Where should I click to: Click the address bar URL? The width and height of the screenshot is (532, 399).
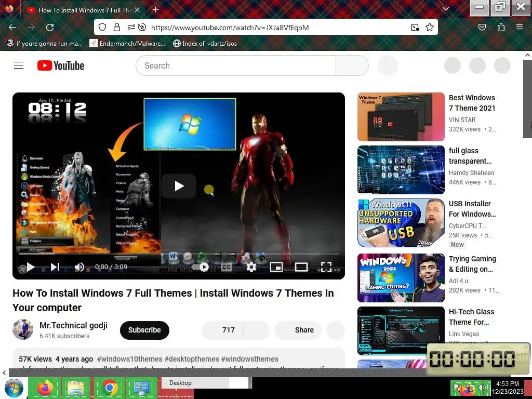230,28
